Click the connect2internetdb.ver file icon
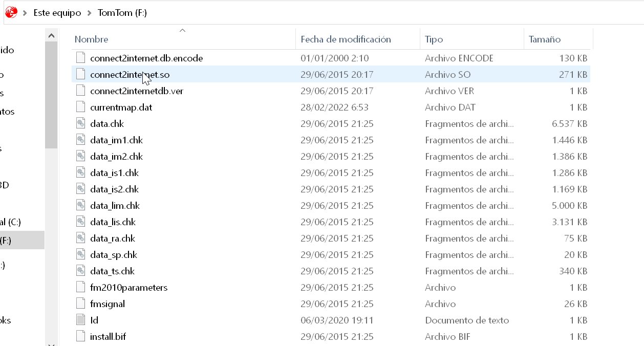 click(x=79, y=91)
